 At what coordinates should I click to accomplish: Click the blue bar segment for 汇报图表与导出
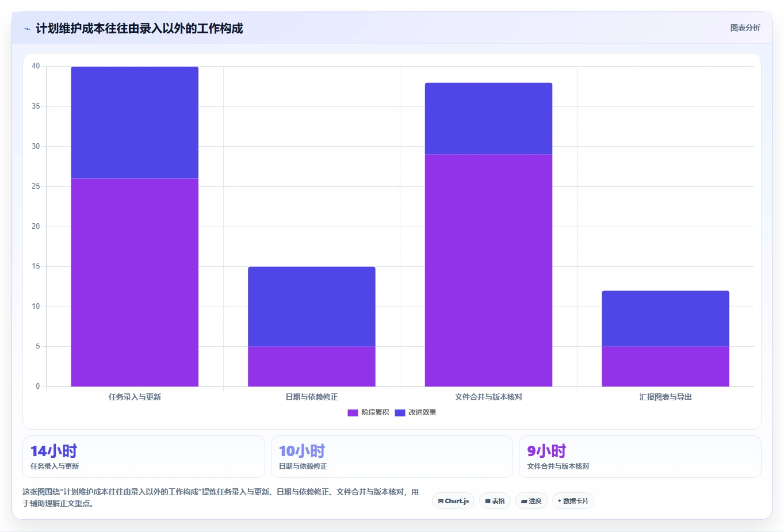tap(666, 319)
